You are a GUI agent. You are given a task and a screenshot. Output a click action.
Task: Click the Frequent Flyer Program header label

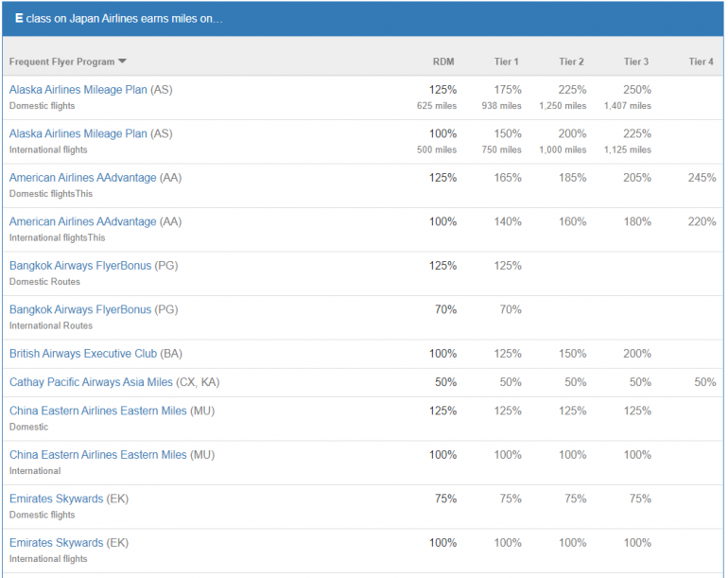point(61,62)
